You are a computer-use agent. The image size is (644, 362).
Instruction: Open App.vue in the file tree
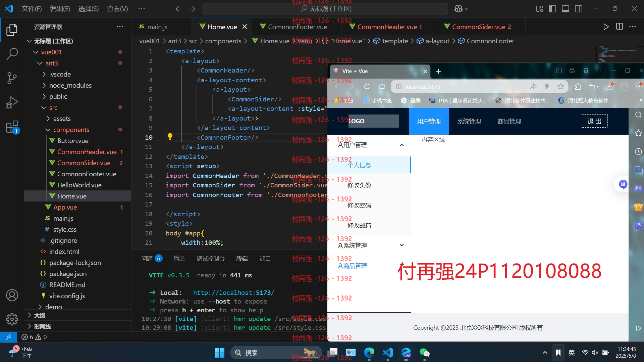coord(65,207)
